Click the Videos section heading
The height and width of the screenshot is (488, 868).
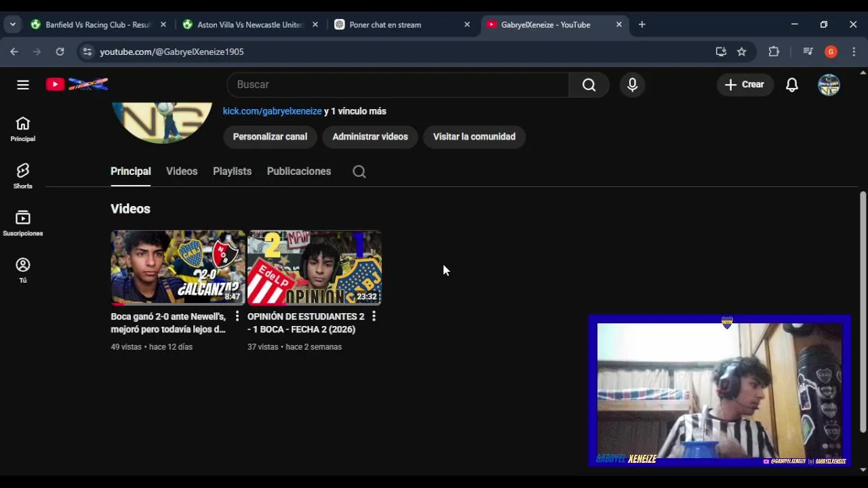[x=130, y=209]
